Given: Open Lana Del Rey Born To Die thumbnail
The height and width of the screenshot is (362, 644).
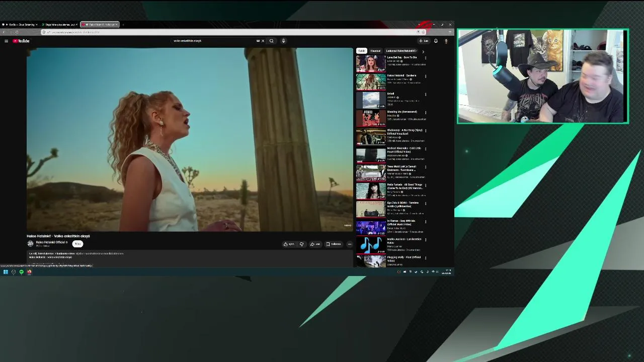Looking at the screenshot, I should tap(371, 64).
